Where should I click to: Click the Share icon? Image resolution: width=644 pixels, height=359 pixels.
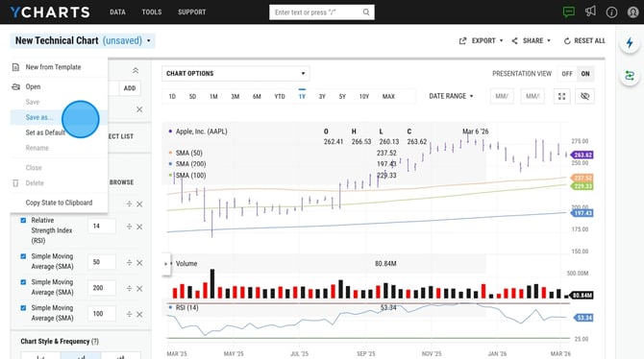[514, 41]
